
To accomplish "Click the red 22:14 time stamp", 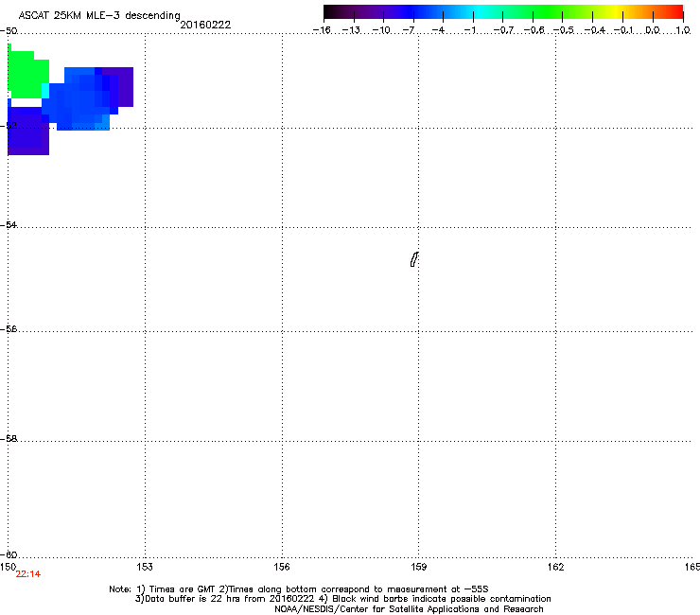I will point(28,574).
